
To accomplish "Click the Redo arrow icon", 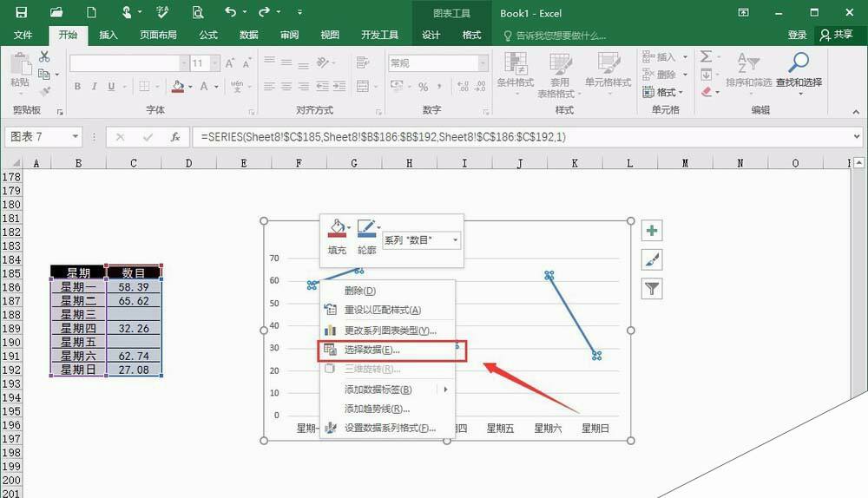I will (x=265, y=11).
